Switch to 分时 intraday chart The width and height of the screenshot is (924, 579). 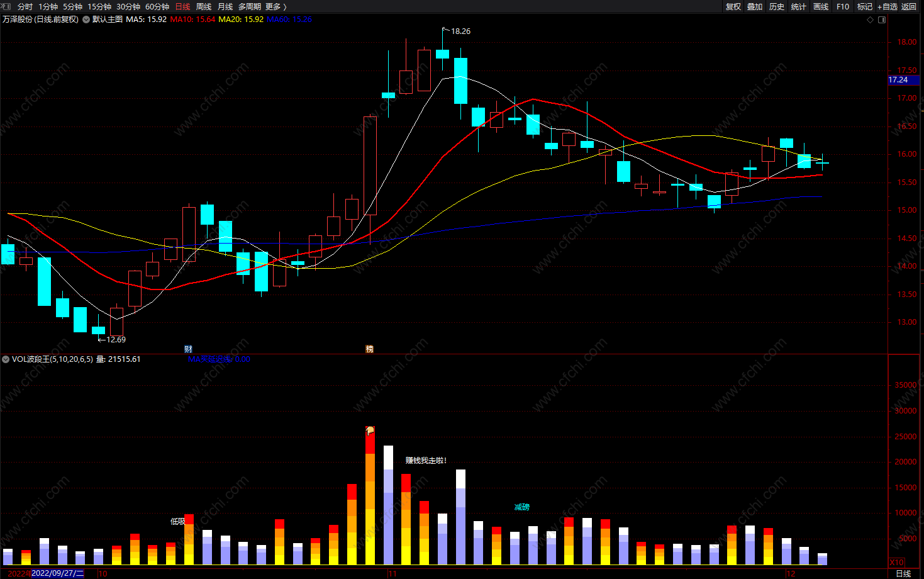[25, 6]
